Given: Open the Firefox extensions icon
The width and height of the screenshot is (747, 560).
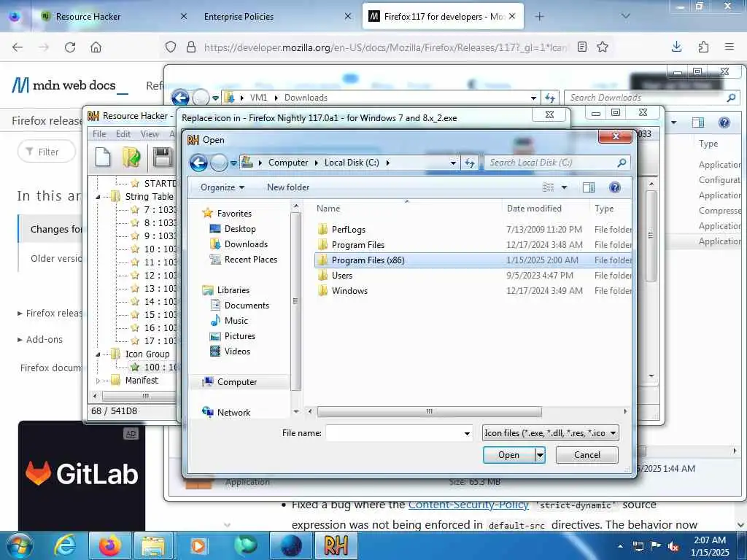Looking at the screenshot, I should [703, 47].
